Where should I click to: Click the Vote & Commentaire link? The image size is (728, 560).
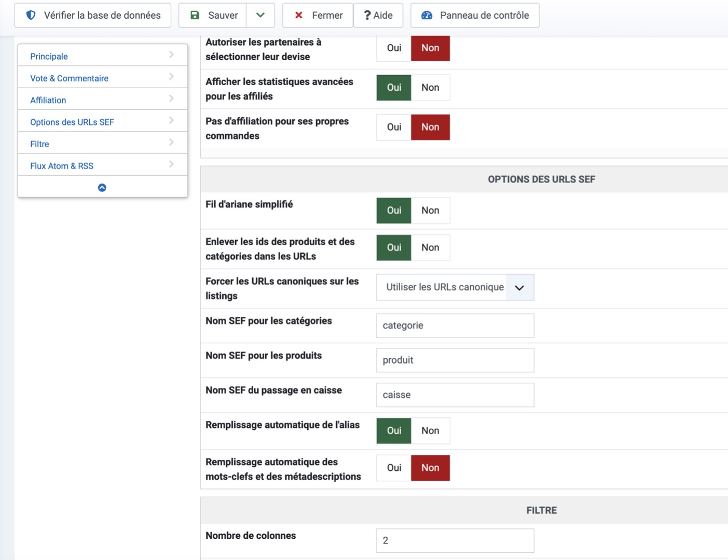click(x=70, y=78)
